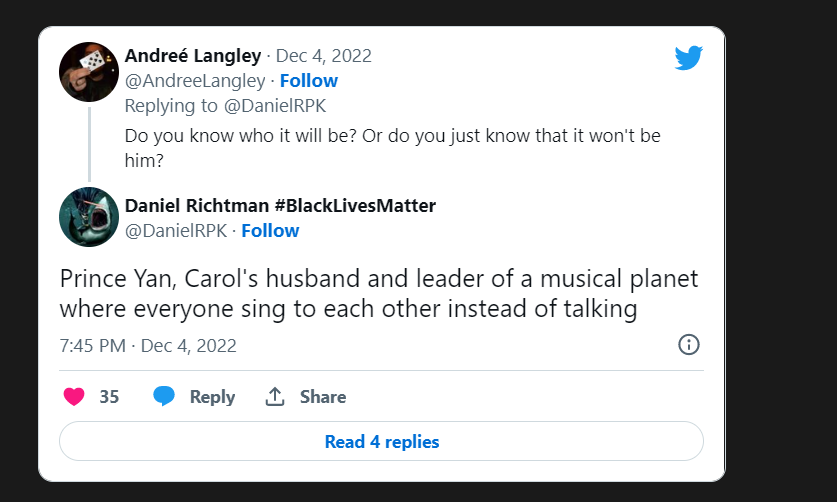Click the Reply label

(x=212, y=397)
